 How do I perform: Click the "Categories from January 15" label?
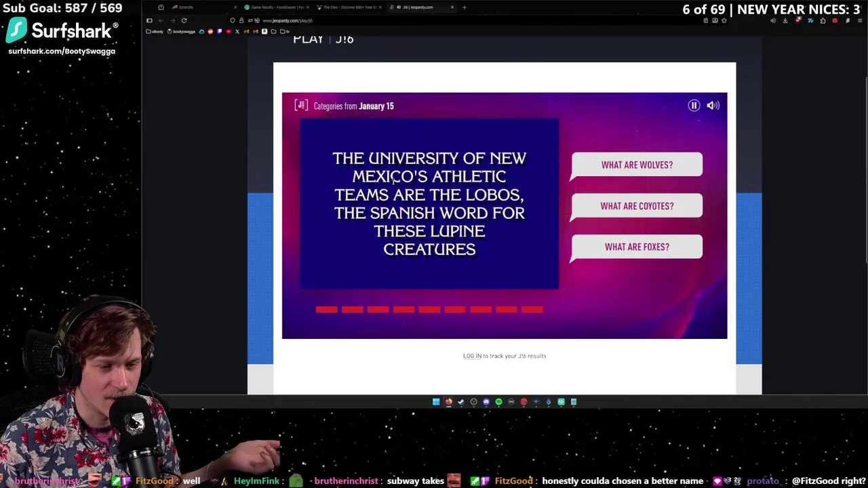(353, 106)
